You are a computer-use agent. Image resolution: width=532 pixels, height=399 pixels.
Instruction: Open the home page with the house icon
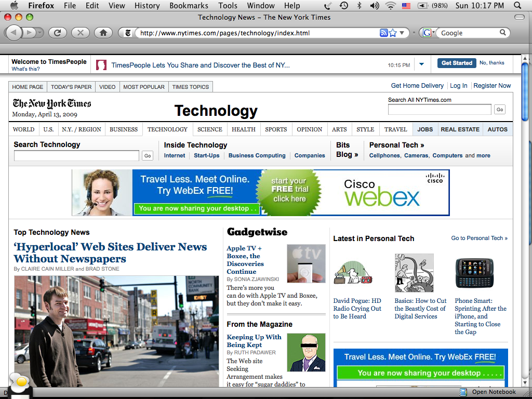[x=103, y=33]
